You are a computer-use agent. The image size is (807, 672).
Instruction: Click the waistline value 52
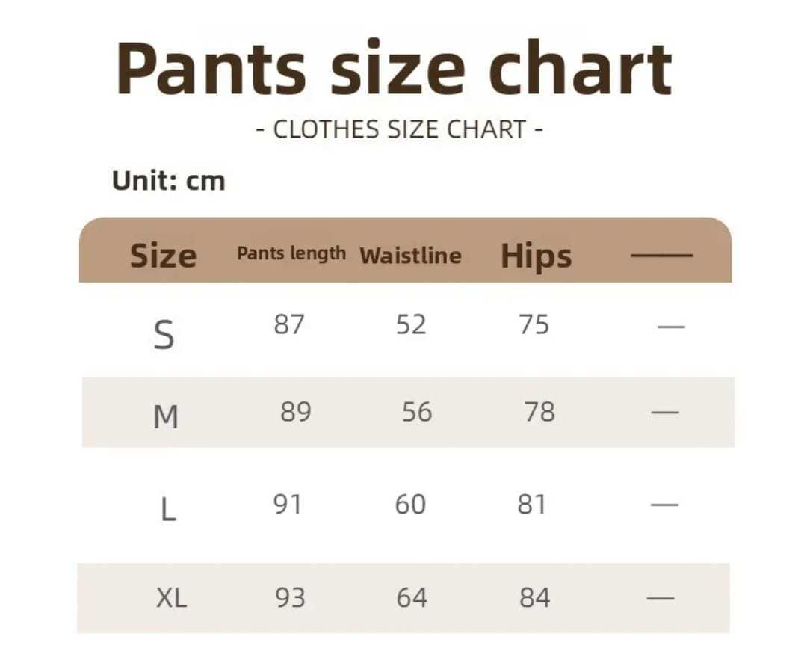click(410, 325)
